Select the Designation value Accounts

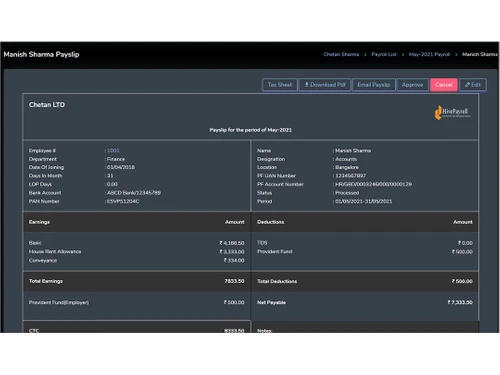coord(346,159)
